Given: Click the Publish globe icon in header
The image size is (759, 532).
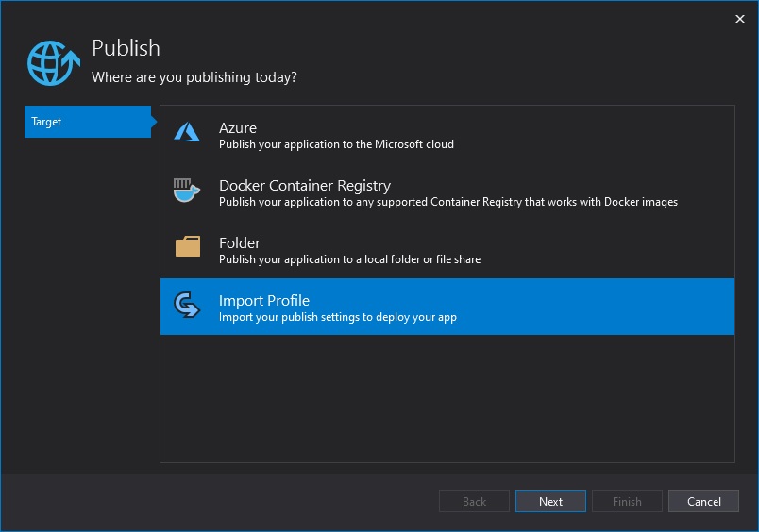Looking at the screenshot, I should coord(53,63).
